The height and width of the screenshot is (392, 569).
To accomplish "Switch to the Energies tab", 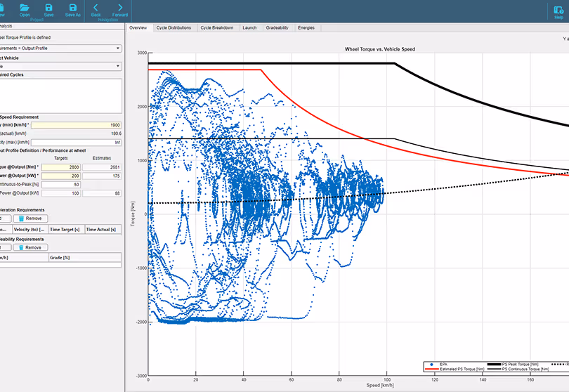I will (x=306, y=28).
